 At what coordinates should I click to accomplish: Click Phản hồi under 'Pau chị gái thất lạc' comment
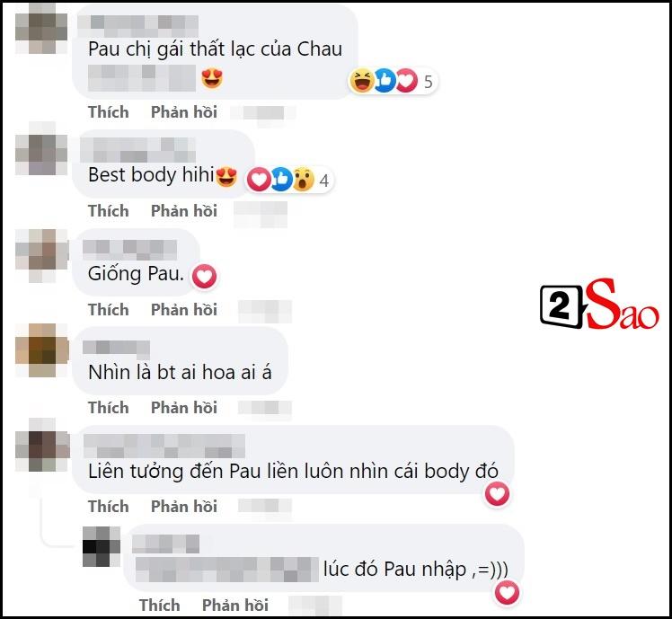click(184, 112)
